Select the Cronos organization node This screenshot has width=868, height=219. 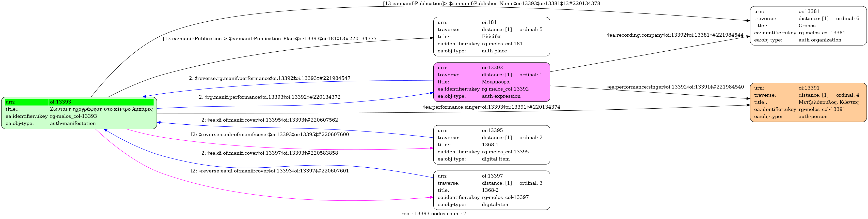pyautogui.click(x=808, y=26)
